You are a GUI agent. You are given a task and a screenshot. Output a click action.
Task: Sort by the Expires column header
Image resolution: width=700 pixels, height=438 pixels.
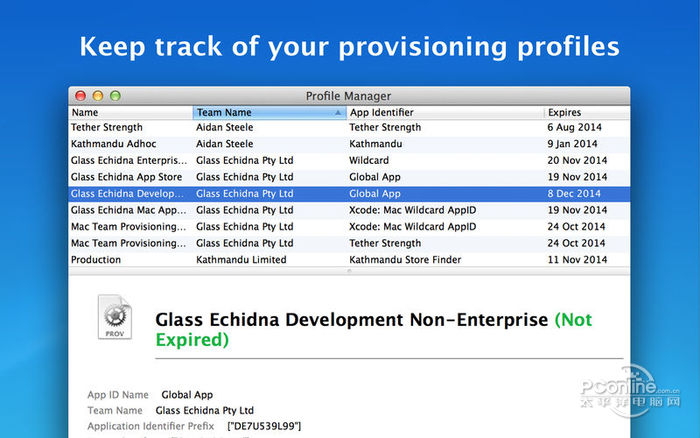(587, 113)
